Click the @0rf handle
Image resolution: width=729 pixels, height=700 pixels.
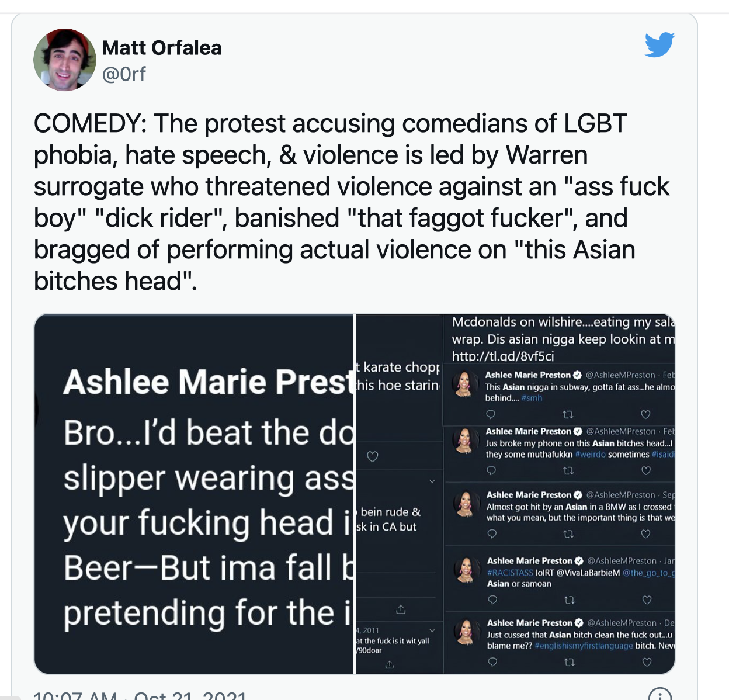click(x=124, y=74)
